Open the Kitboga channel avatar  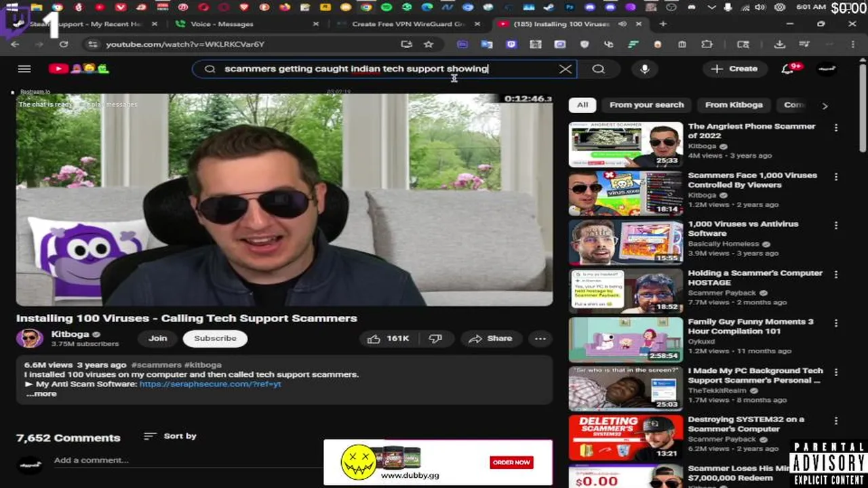pos(29,338)
